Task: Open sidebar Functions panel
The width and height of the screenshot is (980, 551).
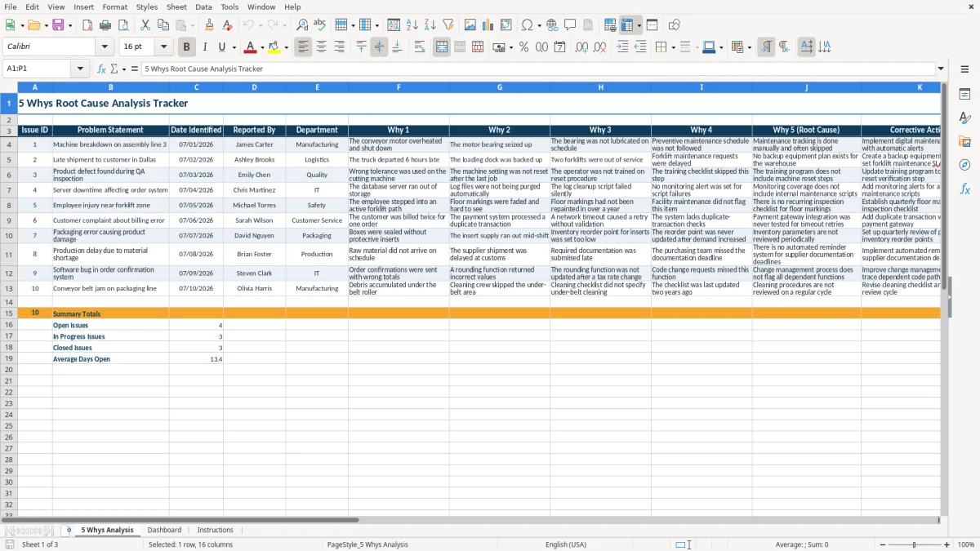Action: (x=964, y=189)
